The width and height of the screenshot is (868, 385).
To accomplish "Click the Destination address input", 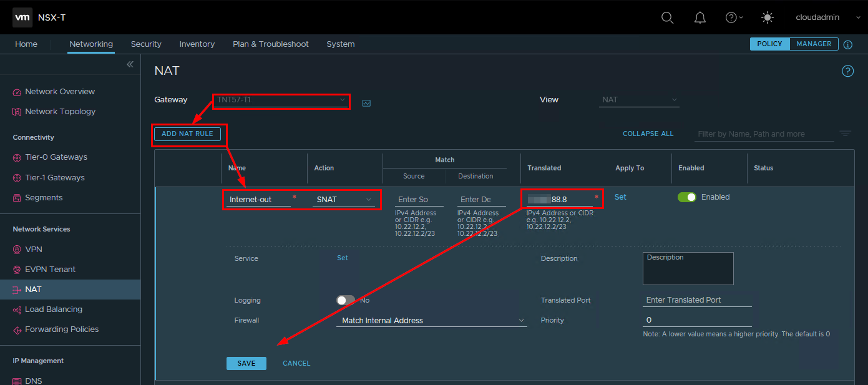I will coord(481,199).
